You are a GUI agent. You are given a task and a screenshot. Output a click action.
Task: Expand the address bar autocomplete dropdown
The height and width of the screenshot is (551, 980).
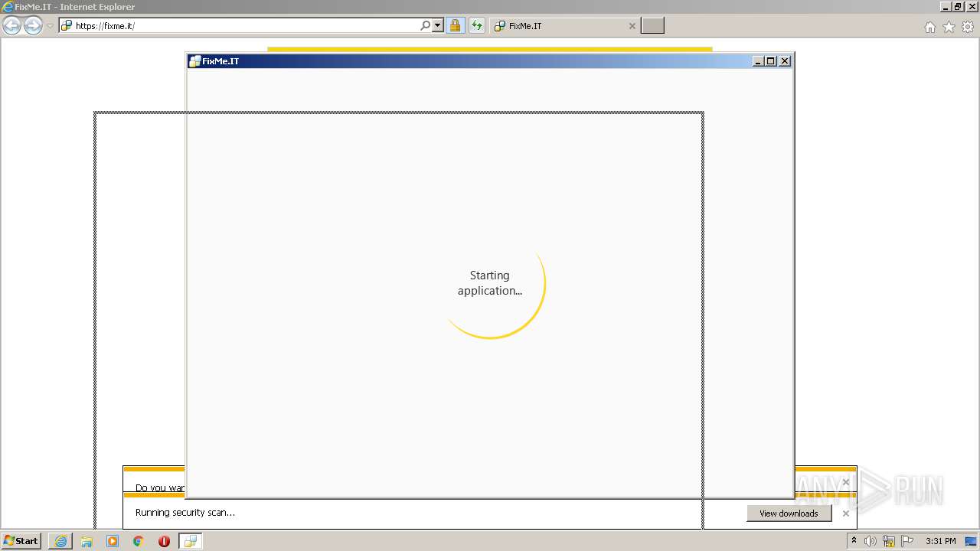(x=438, y=26)
